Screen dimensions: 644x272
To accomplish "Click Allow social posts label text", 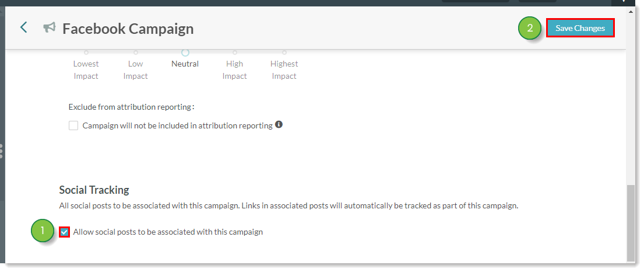I will pyautogui.click(x=168, y=232).
